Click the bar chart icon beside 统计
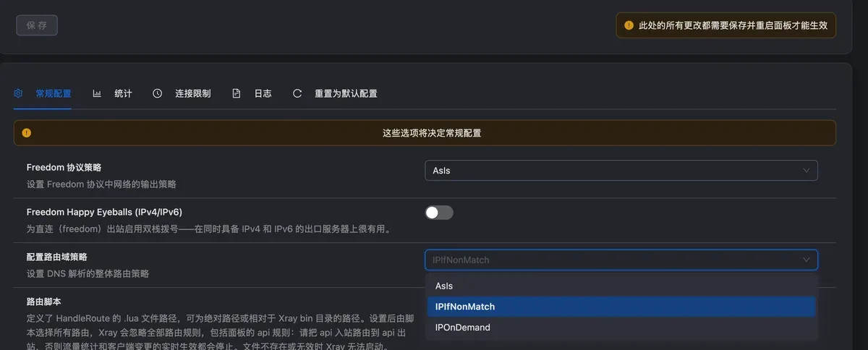This screenshot has width=868, height=350. [x=97, y=93]
